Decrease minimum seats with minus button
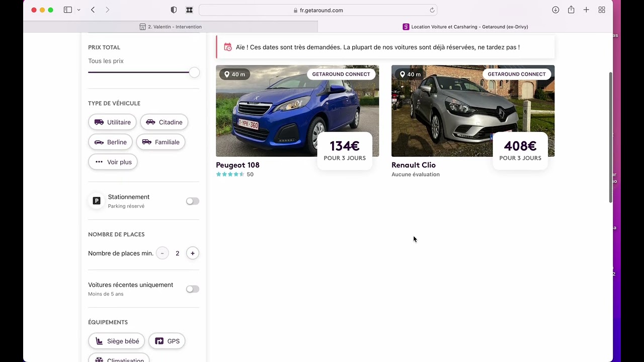Screen dimensions: 644x362 [x=162, y=253]
